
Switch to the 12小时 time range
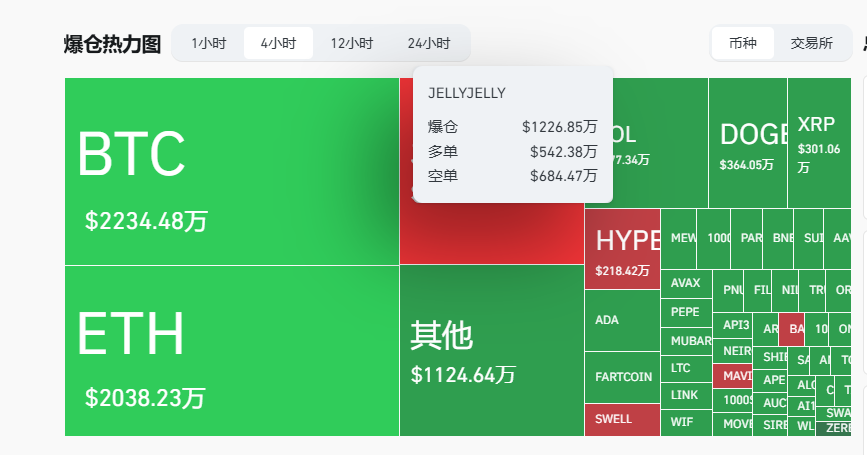click(x=351, y=43)
